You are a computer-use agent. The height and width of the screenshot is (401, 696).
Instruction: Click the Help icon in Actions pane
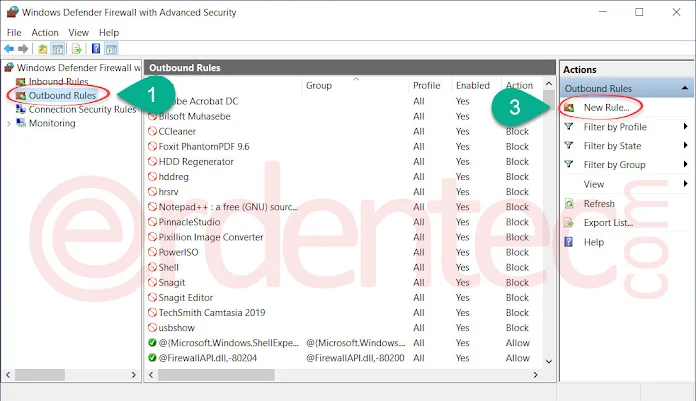tap(569, 242)
